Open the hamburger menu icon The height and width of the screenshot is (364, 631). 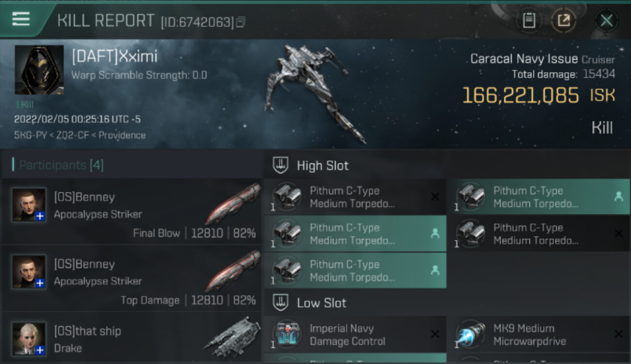coord(21,19)
